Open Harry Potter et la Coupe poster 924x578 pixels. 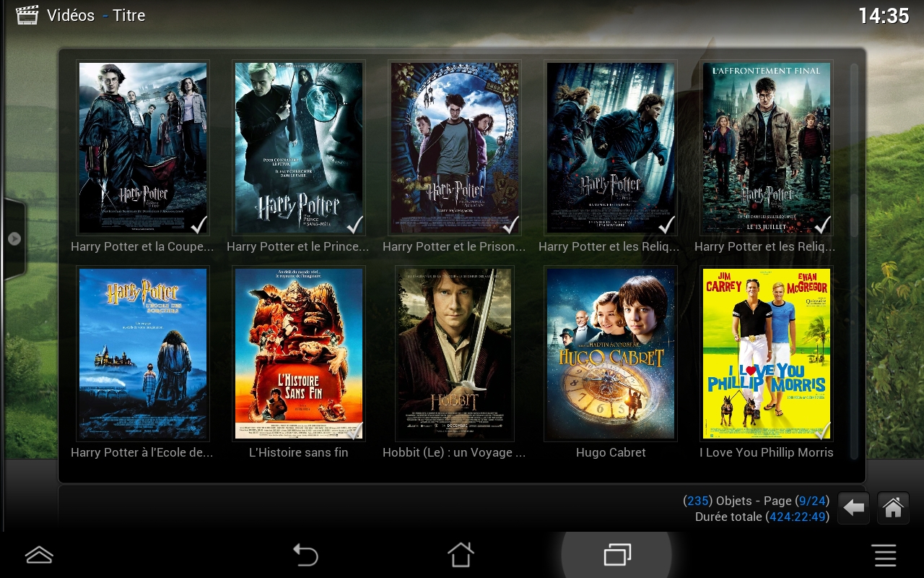(x=143, y=147)
